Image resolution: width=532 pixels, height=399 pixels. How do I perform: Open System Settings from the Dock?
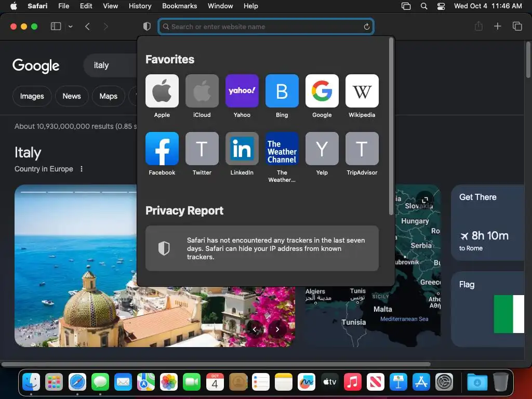click(x=444, y=382)
